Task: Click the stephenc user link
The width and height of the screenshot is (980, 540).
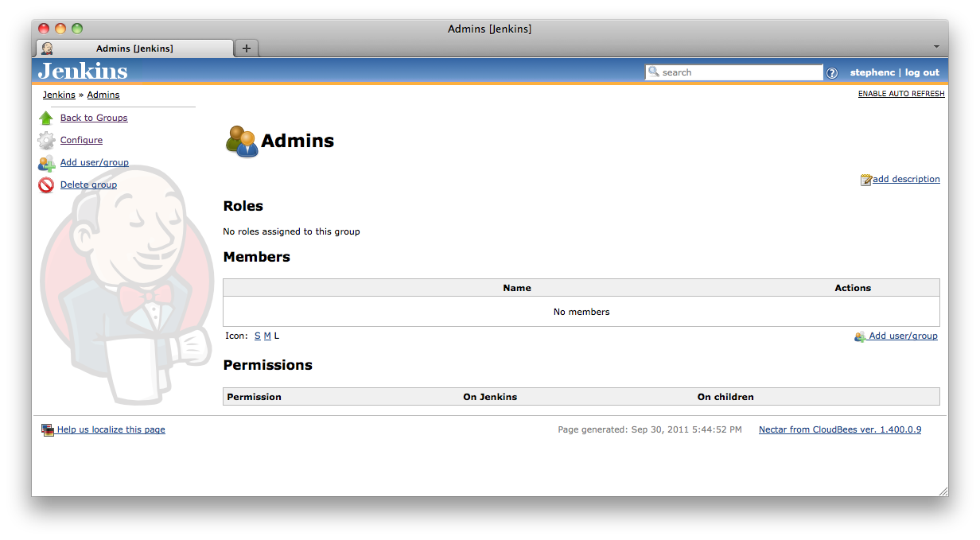Action: (873, 72)
